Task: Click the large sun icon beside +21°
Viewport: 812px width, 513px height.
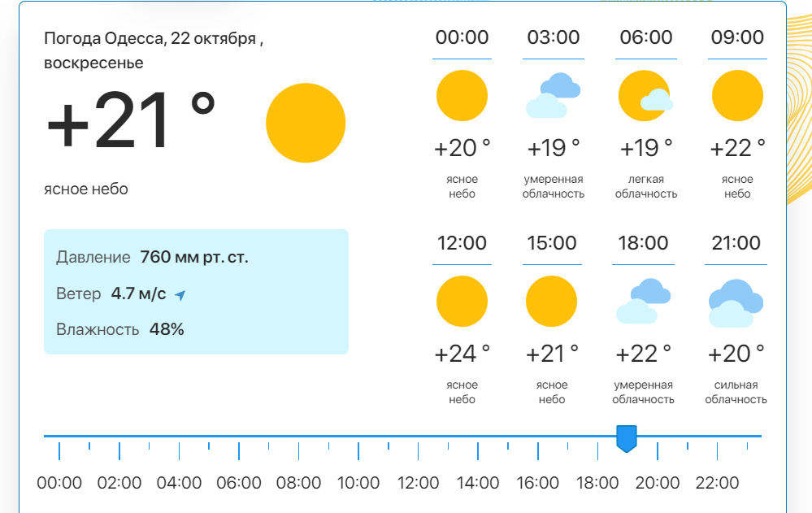Action: 306,124
